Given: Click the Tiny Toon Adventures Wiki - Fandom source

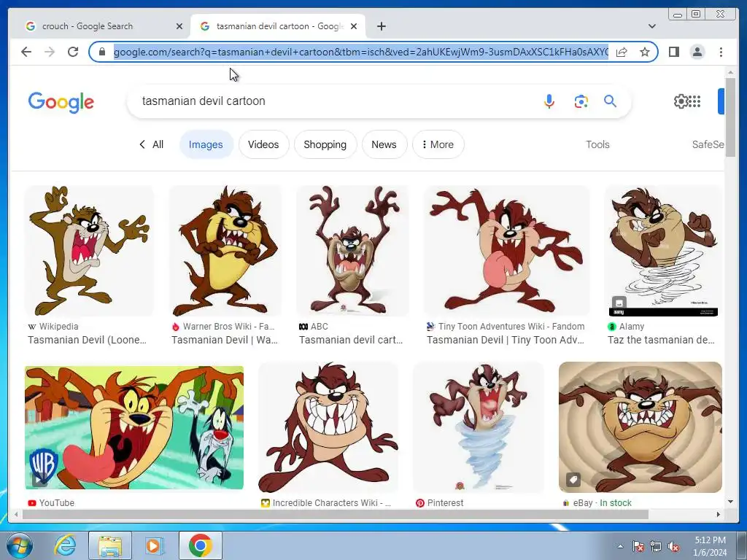Looking at the screenshot, I should pos(506,327).
